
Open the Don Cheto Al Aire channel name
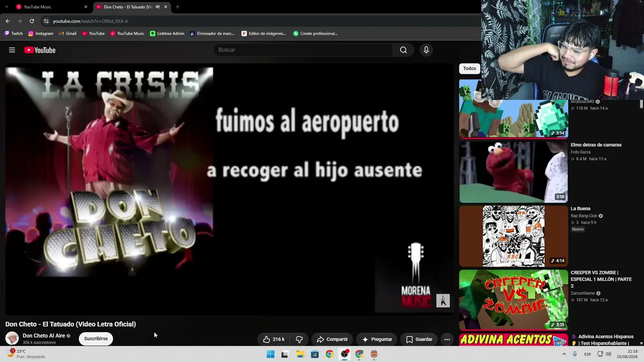tap(44, 336)
